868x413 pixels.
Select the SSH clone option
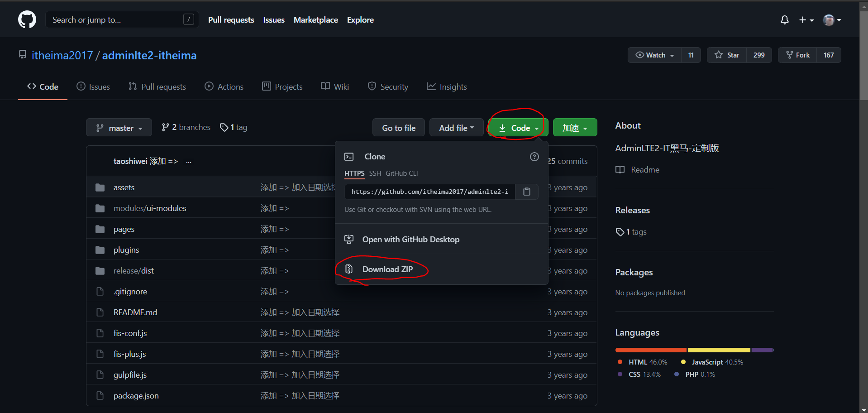(x=375, y=173)
